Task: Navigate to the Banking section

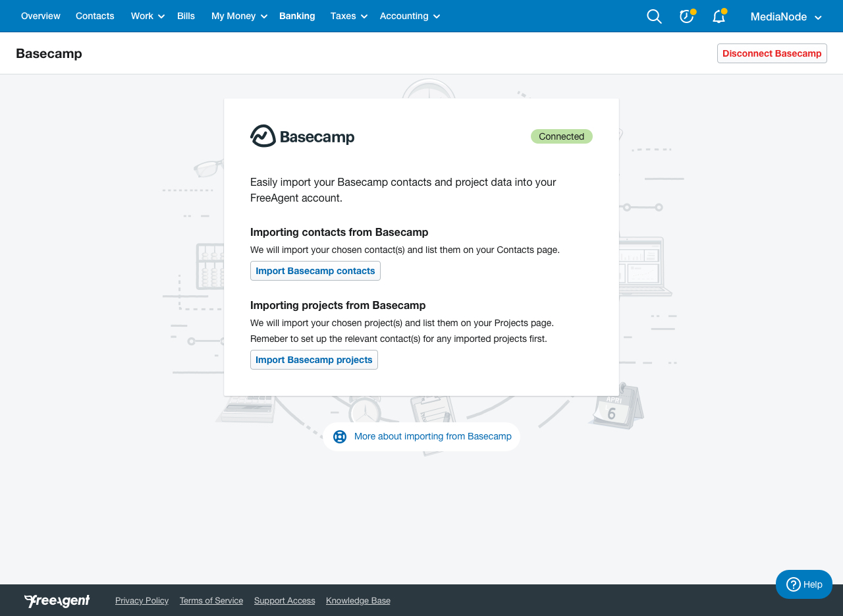Action: (x=297, y=16)
